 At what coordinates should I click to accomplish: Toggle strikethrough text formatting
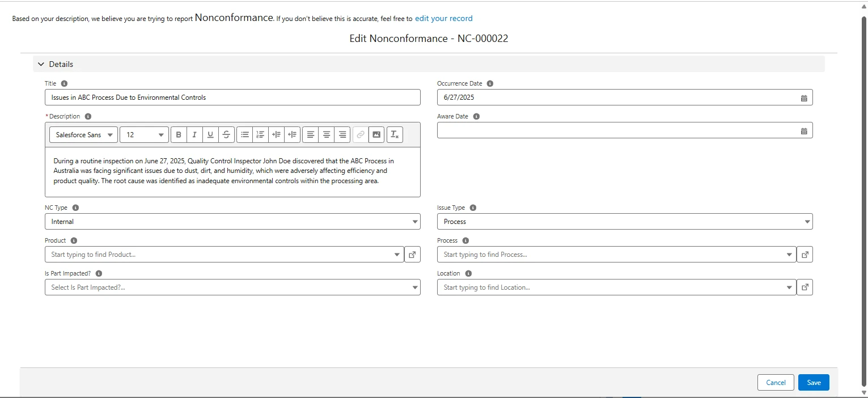226,135
